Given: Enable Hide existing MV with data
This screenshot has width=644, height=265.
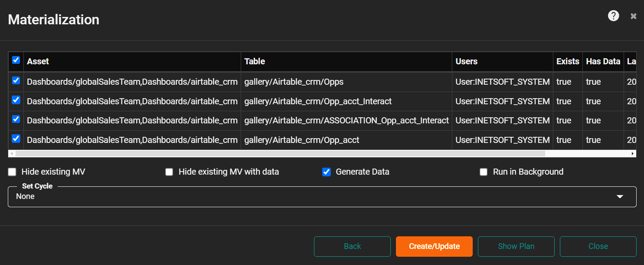Looking at the screenshot, I should pyautogui.click(x=169, y=172).
